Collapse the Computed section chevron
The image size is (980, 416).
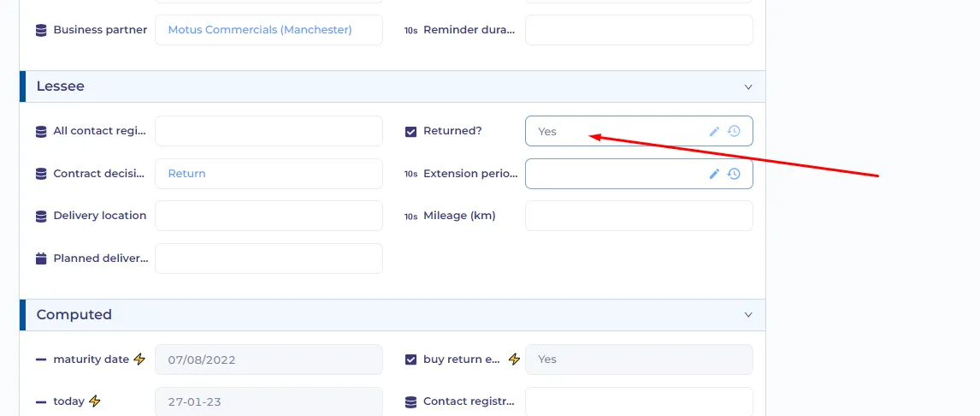pos(748,315)
